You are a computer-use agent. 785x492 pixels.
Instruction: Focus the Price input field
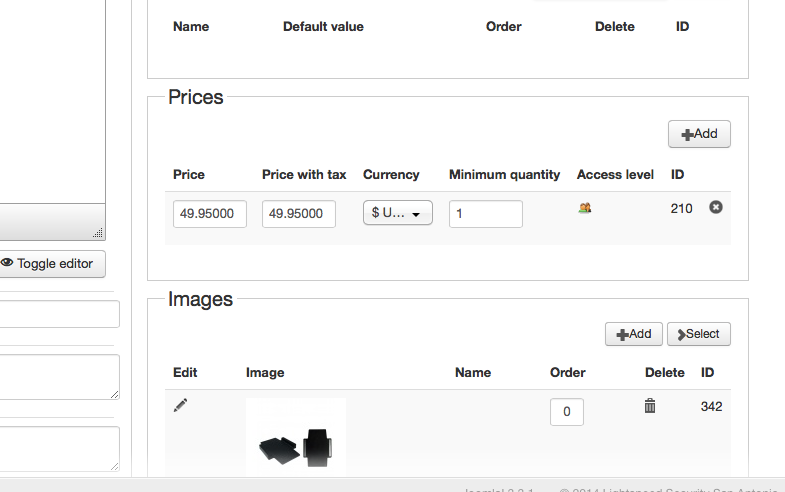click(210, 214)
